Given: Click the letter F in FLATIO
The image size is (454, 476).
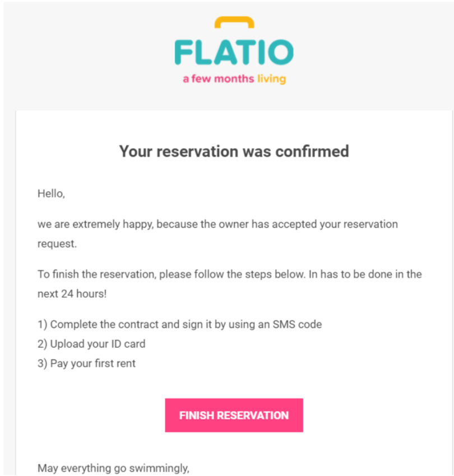Looking at the screenshot, I should [x=182, y=52].
